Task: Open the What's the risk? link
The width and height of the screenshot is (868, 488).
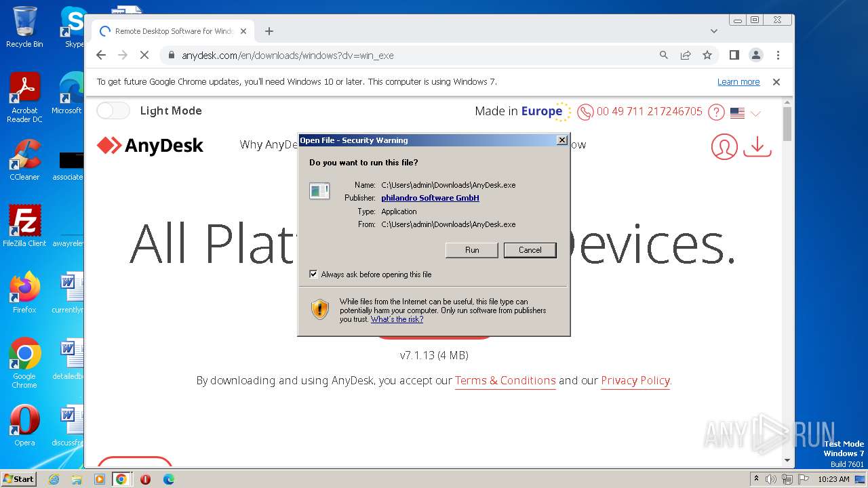Action: point(397,319)
